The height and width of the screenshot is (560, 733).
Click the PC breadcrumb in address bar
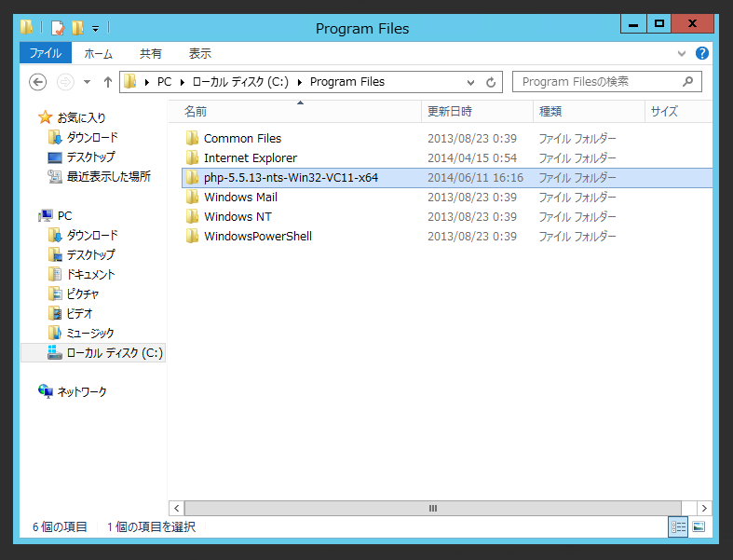(x=164, y=82)
